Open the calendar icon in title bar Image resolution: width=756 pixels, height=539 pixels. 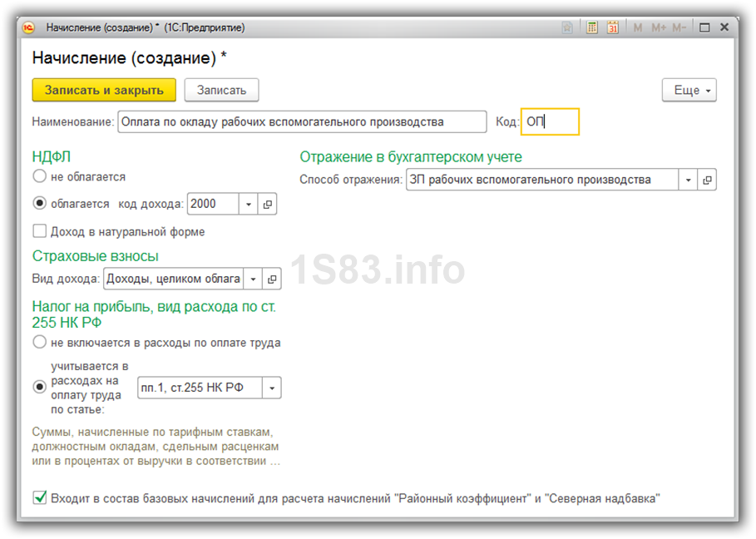[613, 27]
